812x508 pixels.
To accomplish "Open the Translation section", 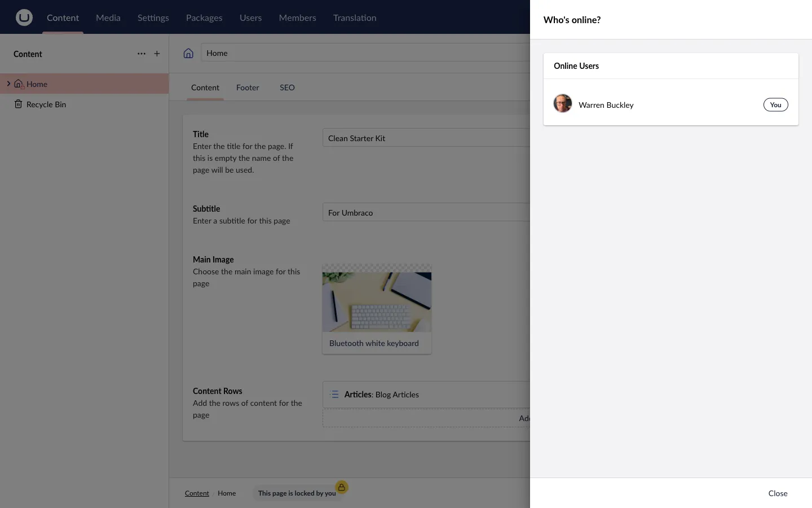I will [x=354, y=17].
